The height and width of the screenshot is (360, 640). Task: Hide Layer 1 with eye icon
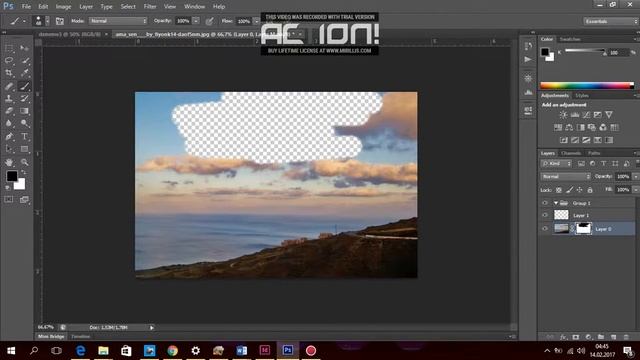[x=545, y=215]
